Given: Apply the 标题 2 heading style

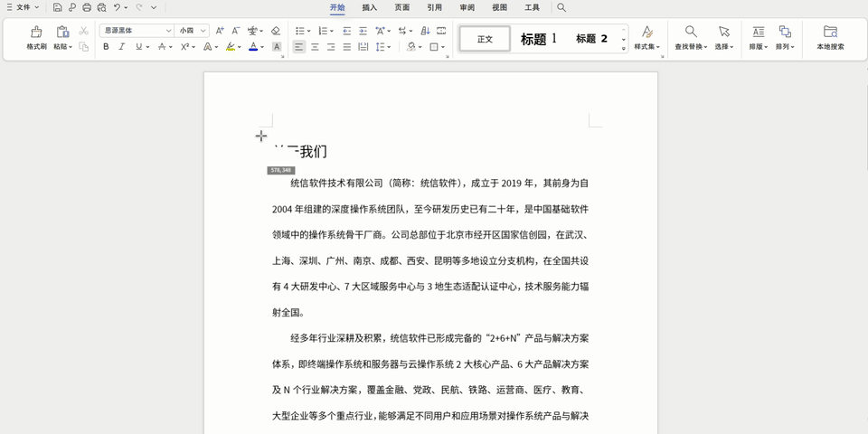Looking at the screenshot, I should (591, 39).
